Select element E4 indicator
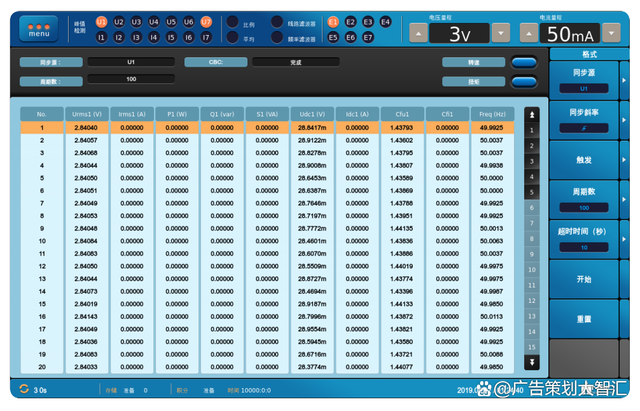 click(385, 22)
